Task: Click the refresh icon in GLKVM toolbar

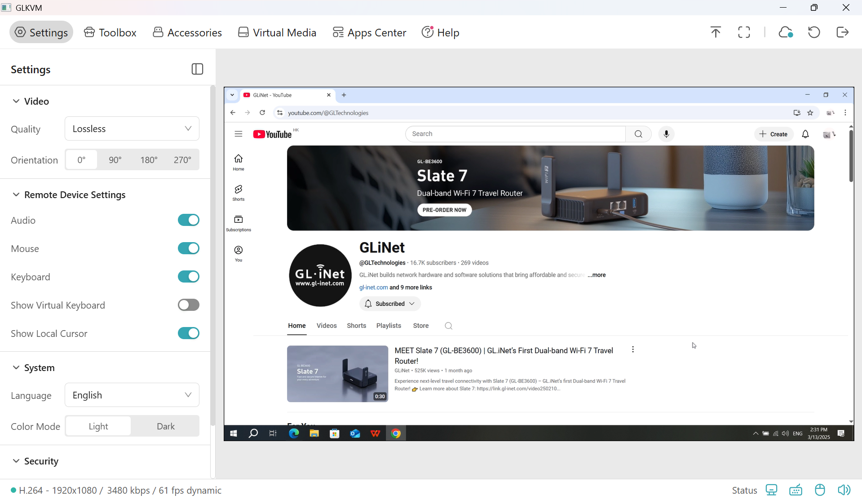Action: click(x=814, y=32)
